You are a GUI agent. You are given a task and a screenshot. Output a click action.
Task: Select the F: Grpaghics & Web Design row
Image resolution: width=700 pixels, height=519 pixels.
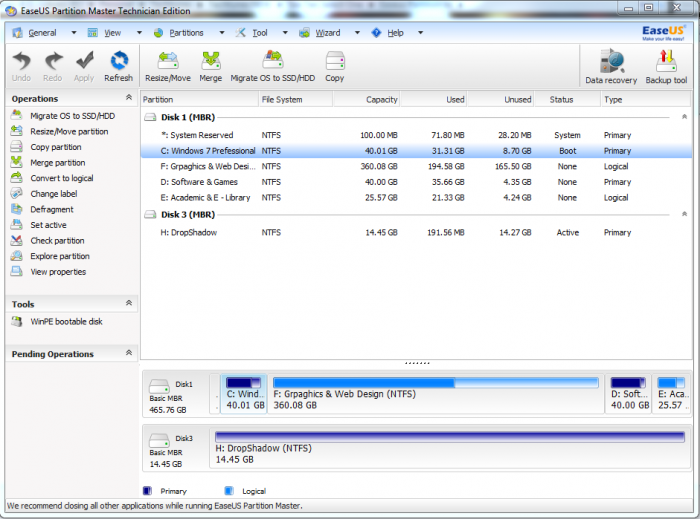click(416, 166)
